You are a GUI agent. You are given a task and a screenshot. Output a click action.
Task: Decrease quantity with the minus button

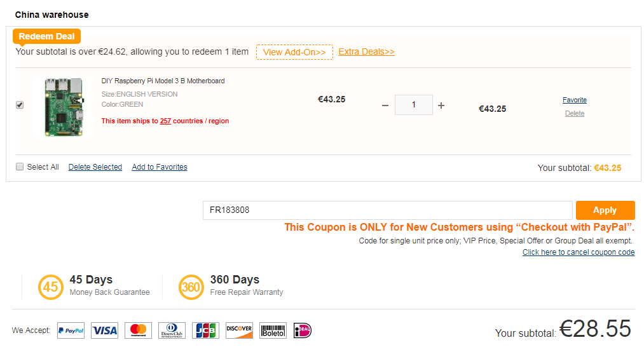pyautogui.click(x=385, y=105)
